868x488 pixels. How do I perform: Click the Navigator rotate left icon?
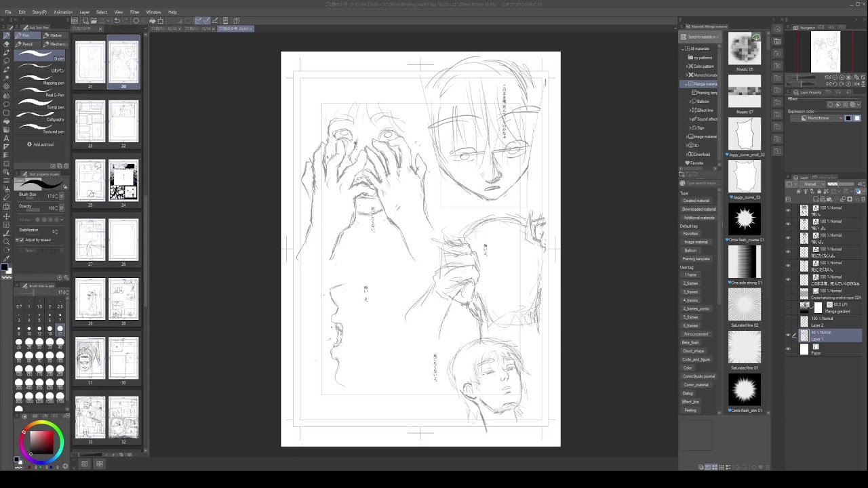point(835,84)
